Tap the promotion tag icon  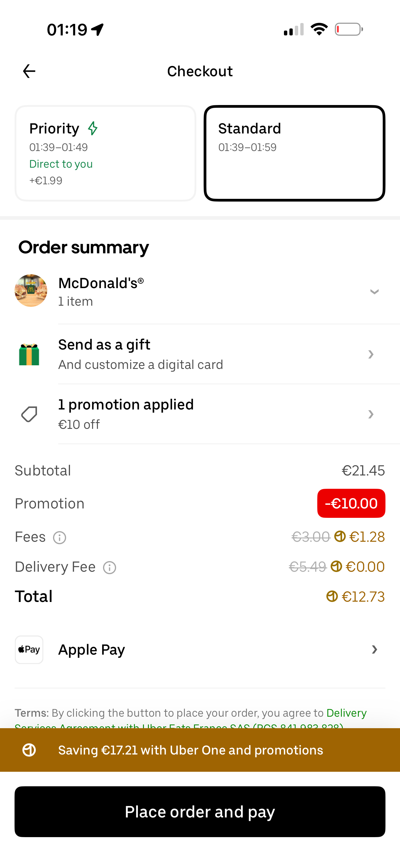29,414
